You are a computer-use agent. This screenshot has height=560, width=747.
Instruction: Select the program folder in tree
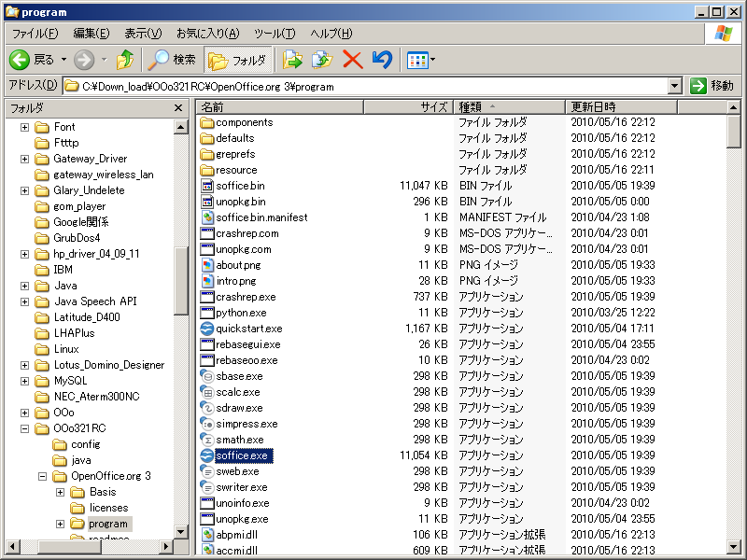(x=108, y=524)
